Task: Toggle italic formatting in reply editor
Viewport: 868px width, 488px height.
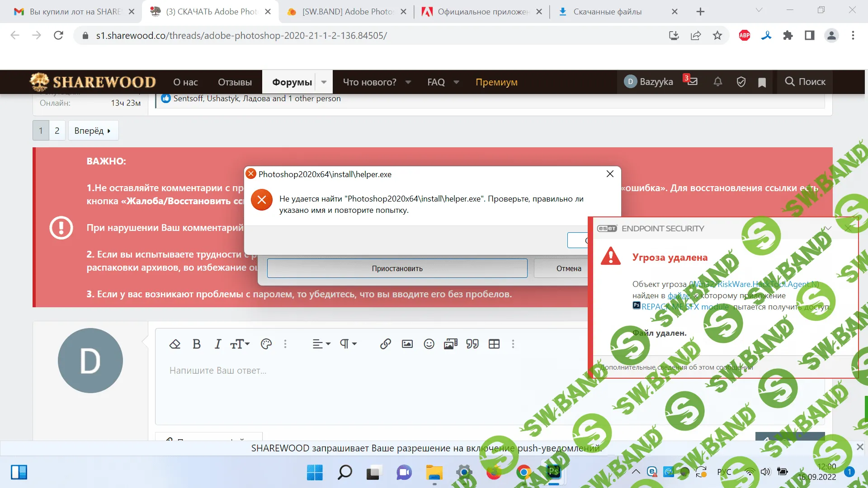Action: [x=218, y=344]
